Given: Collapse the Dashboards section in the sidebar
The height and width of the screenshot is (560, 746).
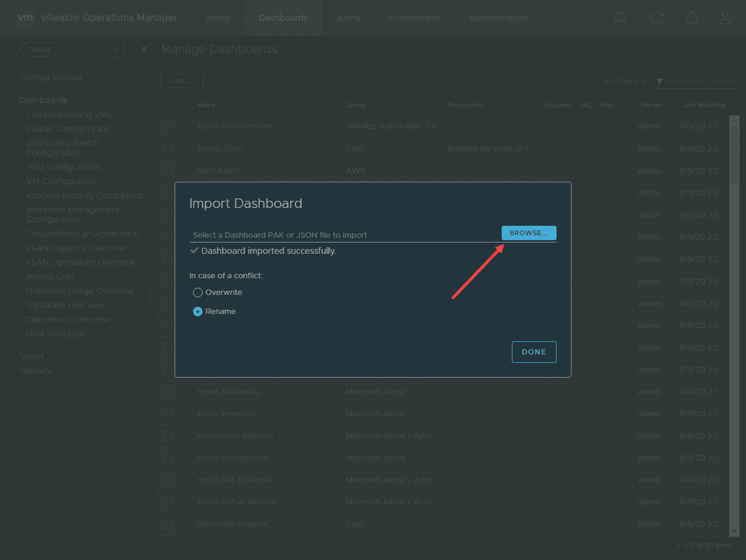Looking at the screenshot, I should (11, 99).
